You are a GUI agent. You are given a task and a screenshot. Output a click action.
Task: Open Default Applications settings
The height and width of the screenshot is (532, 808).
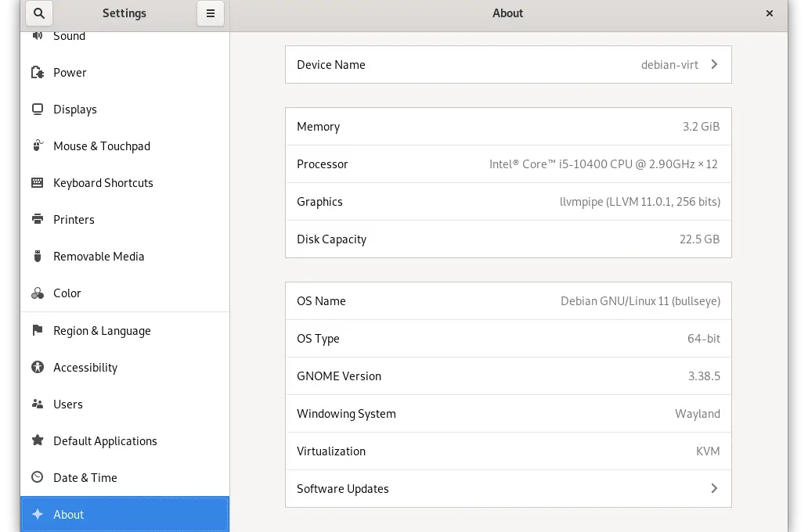click(x=105, y=441)
